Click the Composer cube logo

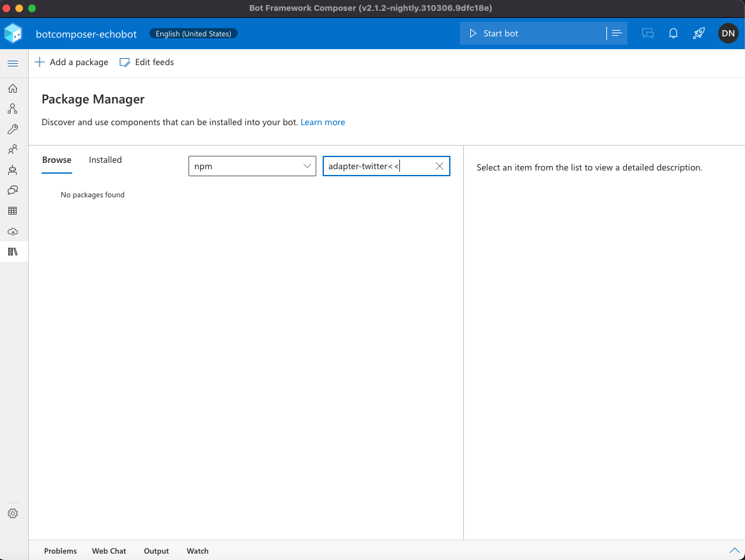[x=13, y=33]
